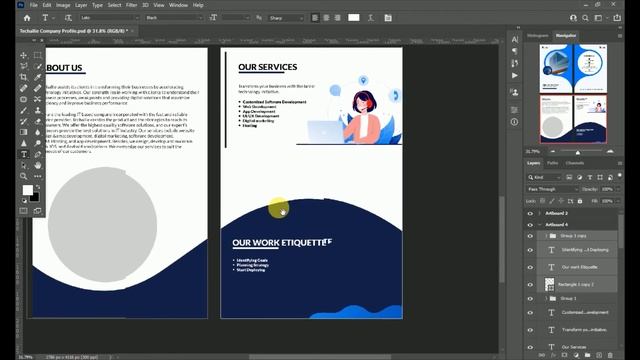This screenshot has width=640, height=360.
Task: Click the foreground color swatch
Action: [x=28, y=190]
